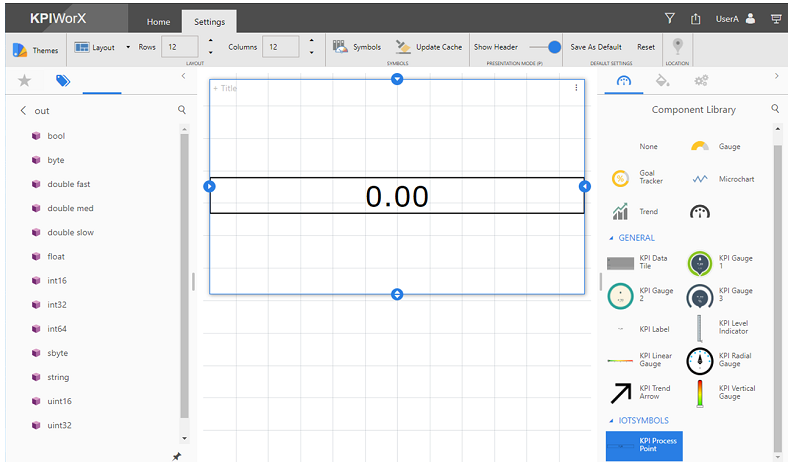Image resolution: width=788 pixels, height=466 pixels.
Task: Switch to the Home tab
Action: coord(158,21)
